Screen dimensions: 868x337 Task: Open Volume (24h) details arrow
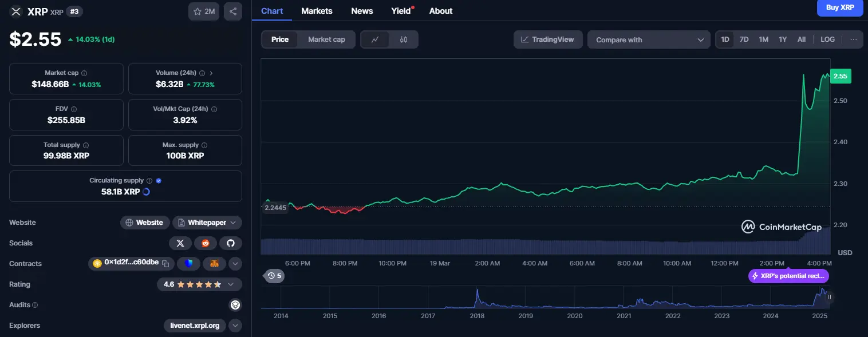[x=211, y=73]
